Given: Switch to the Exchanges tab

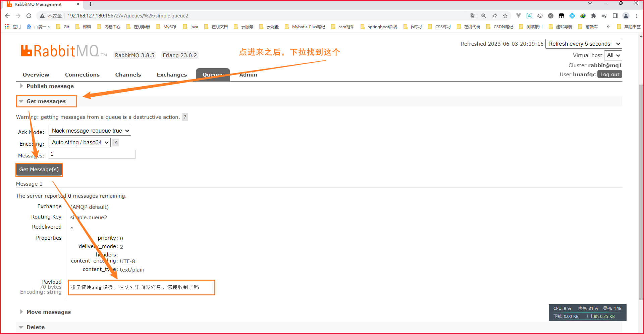Looking at the screenshot, I should click(x=172, y=75).
